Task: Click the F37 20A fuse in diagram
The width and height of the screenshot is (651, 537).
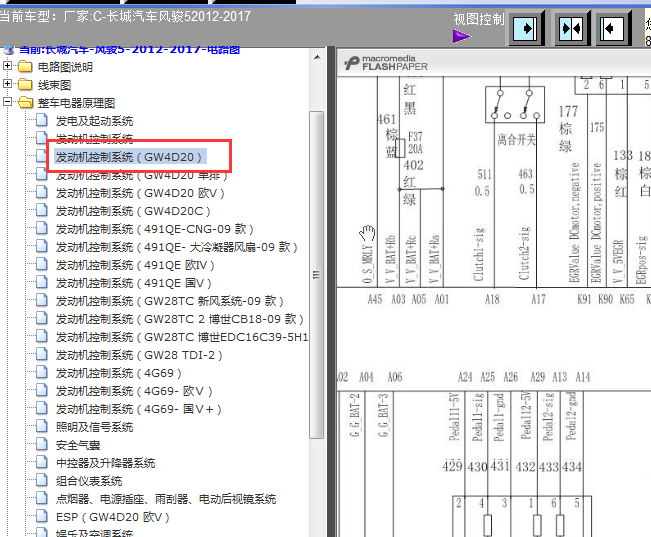Action: pos(400,148)
